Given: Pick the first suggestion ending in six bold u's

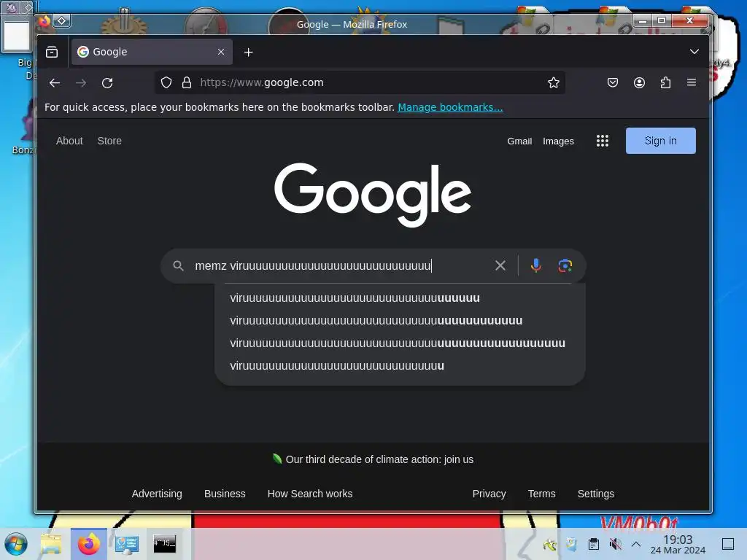Looking at the screenshot, I should tap(400, 298).
